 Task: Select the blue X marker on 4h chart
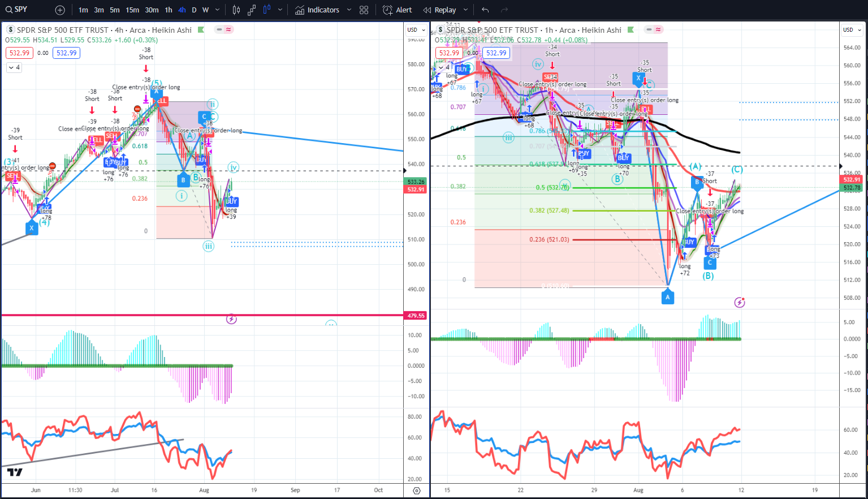32,228
